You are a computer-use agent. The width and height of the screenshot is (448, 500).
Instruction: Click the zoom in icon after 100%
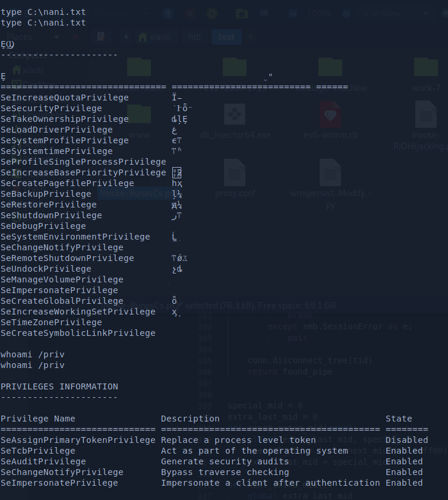(346, 14)
